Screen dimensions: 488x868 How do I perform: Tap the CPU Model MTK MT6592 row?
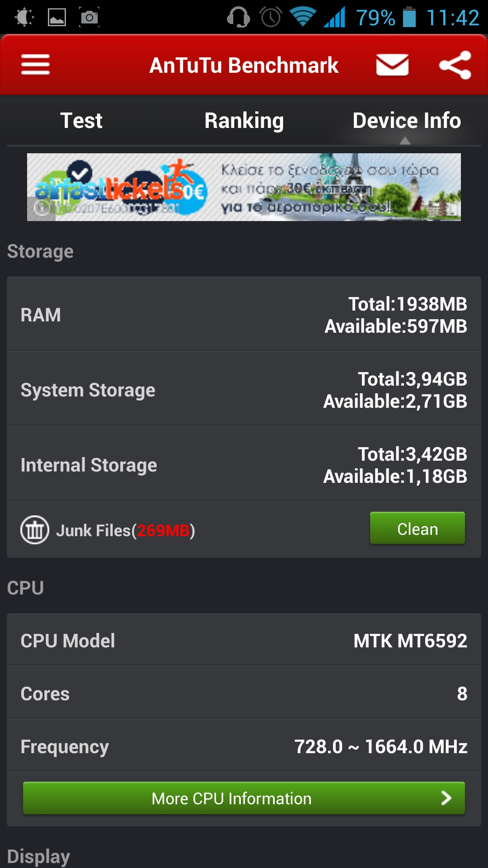coord(244,641)
